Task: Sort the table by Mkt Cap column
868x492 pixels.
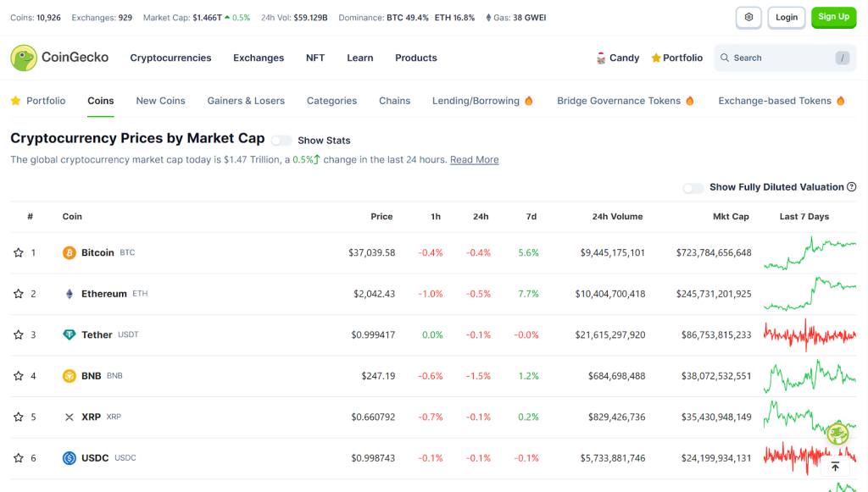Action: (x=731, y=217)
